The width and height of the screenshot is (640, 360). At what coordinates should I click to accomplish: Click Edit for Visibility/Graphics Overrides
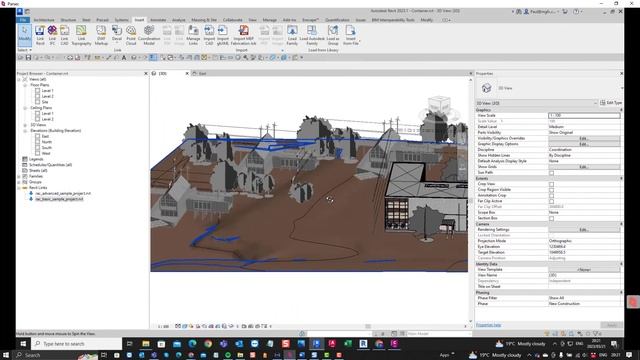click(584, 138)
